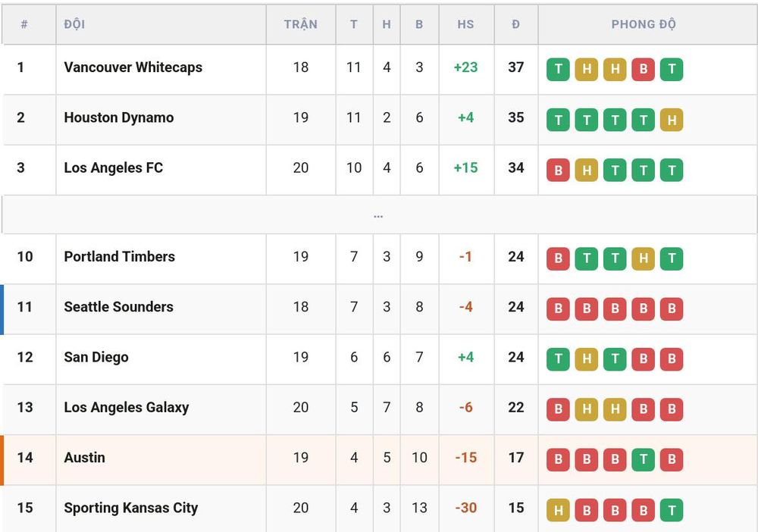Click the ĐỘI column header
The height and width of the screenshot is (532, 758).
point(74,24)
